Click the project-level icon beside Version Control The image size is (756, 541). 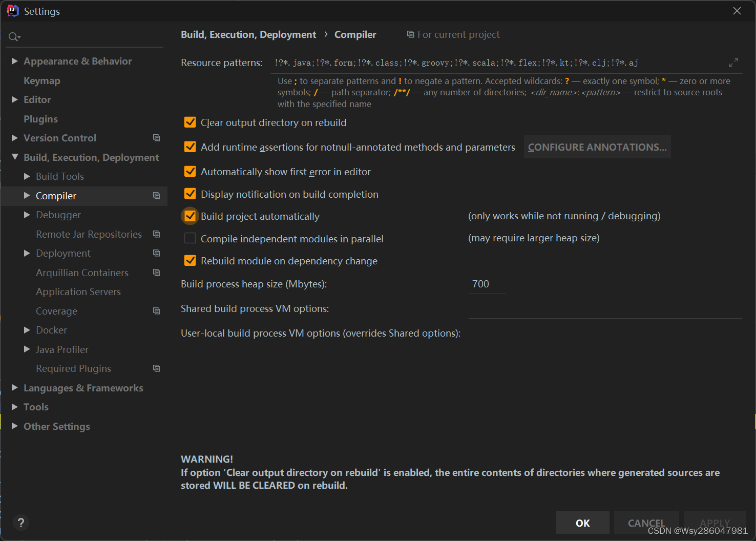point(157,138)
